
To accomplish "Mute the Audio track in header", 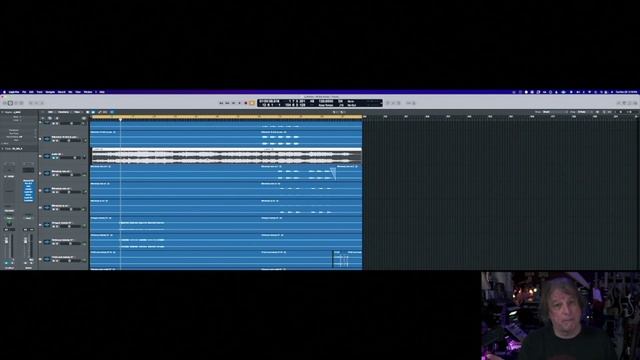I will pos(53,158).
